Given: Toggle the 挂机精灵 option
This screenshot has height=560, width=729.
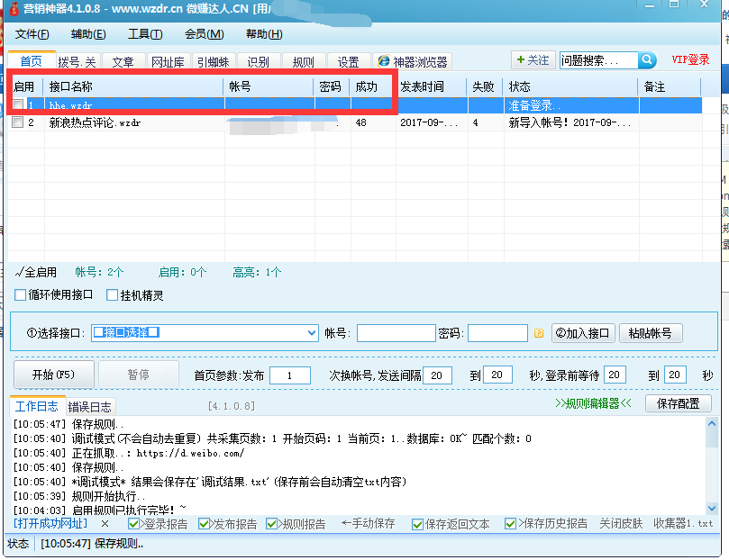Looking at the screenshot, I should [x=112, y=294].
